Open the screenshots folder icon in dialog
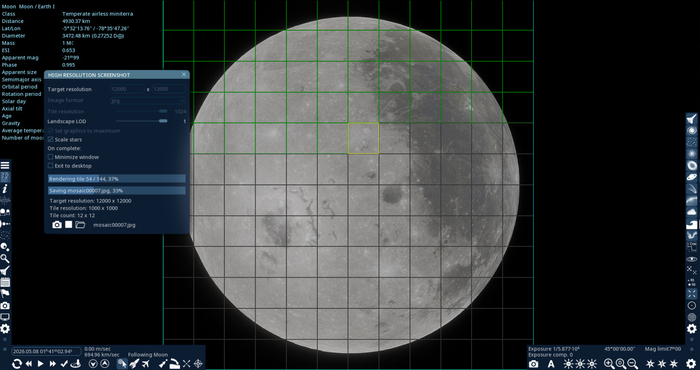 pos(80,224)
